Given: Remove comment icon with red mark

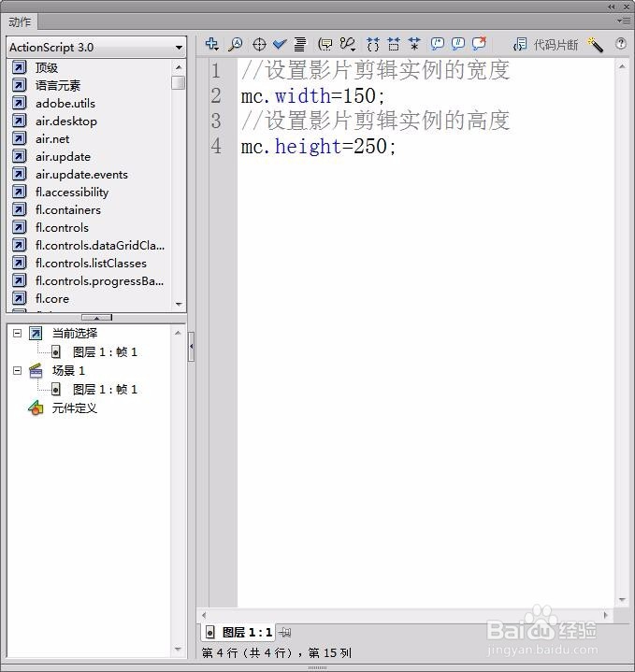Looking at the screenshot, I should coord(479,43).
